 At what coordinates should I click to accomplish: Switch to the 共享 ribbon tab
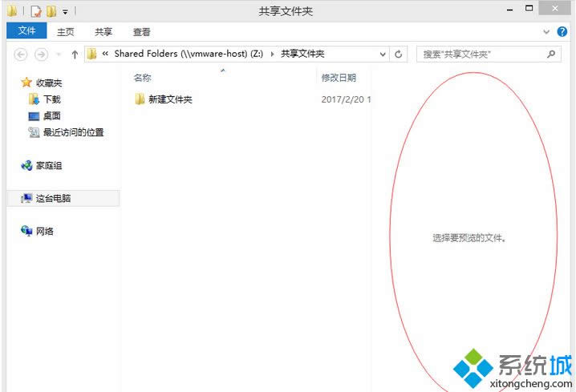point(103,32)
